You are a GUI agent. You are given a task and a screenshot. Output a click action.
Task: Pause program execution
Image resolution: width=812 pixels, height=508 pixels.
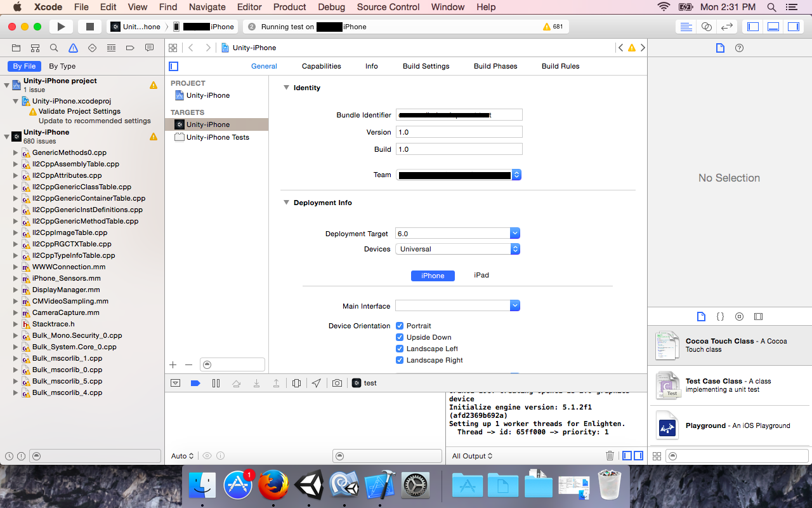click(216, 383)
